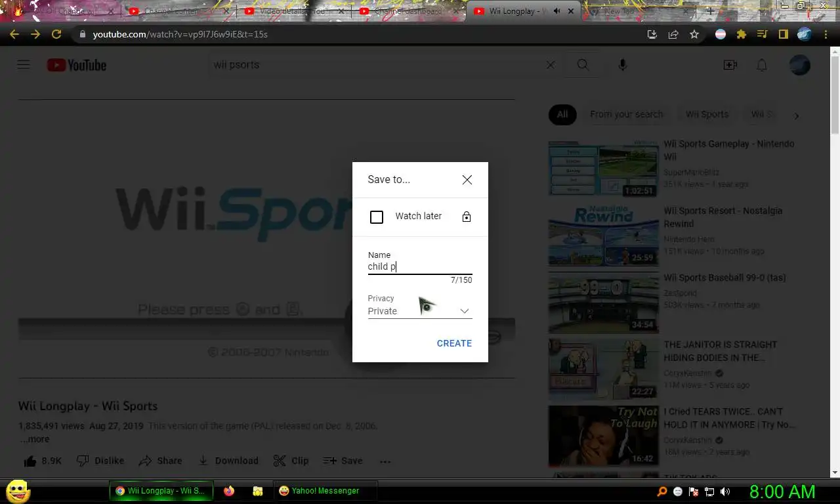Open Wii Sports Baseball 99-0 thumbnail

tap(603, 302)
